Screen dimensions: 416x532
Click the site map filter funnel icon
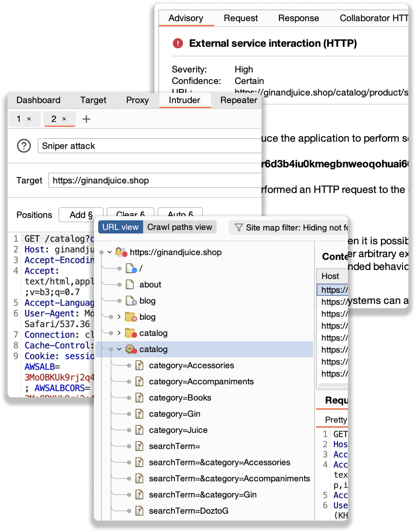tap(239, 228)
